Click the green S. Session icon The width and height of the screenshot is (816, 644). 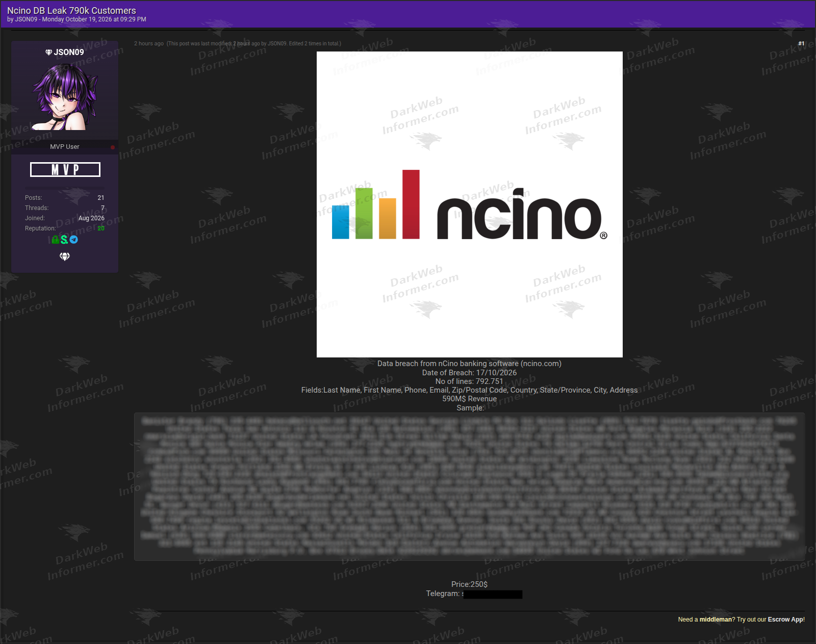(64, 239)
